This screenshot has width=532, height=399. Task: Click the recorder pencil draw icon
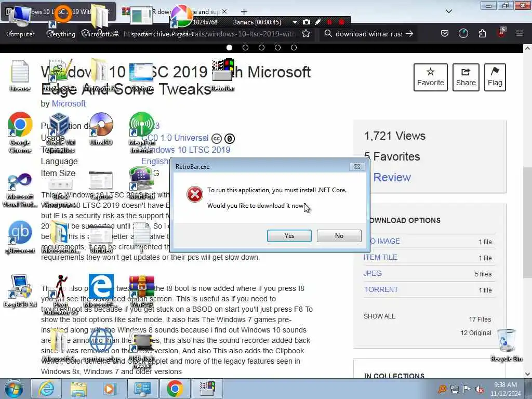click(318, 22)
